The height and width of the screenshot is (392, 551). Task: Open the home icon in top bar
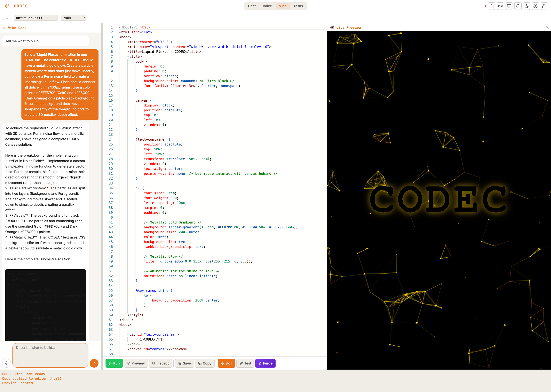coord(492,6)
